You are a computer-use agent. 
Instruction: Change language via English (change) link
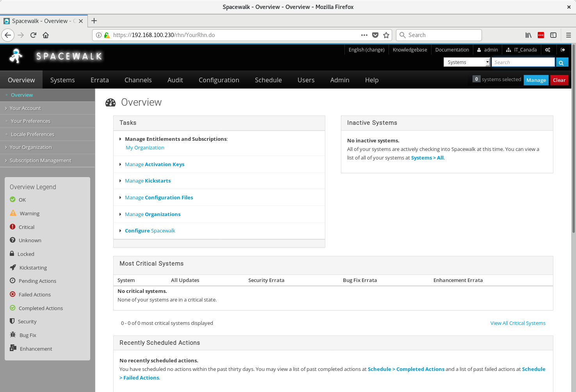(366, 50)
